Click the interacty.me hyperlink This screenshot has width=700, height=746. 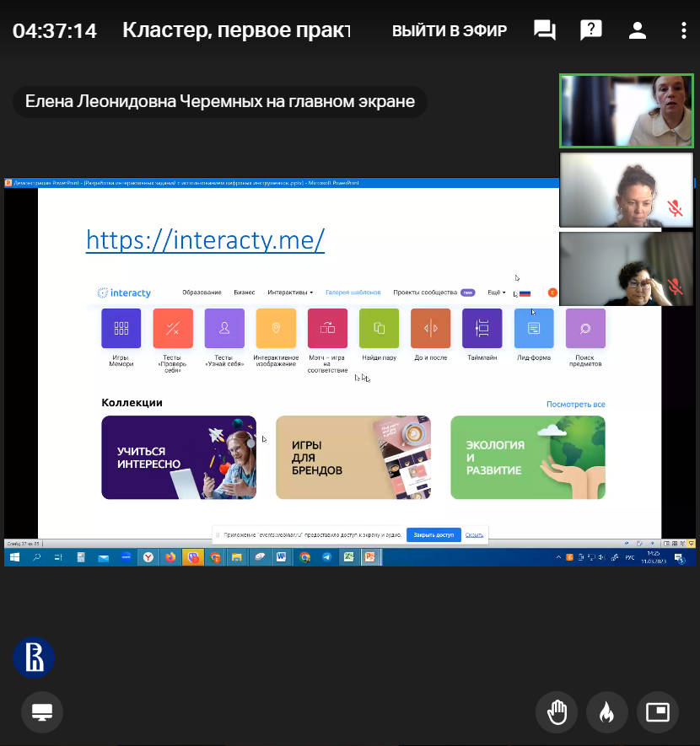click(x=205, y=240)
